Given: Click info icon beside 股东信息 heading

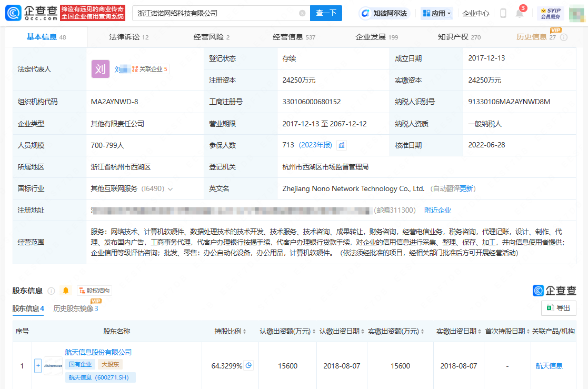Looking at the screenshot, I should point(52,291).
